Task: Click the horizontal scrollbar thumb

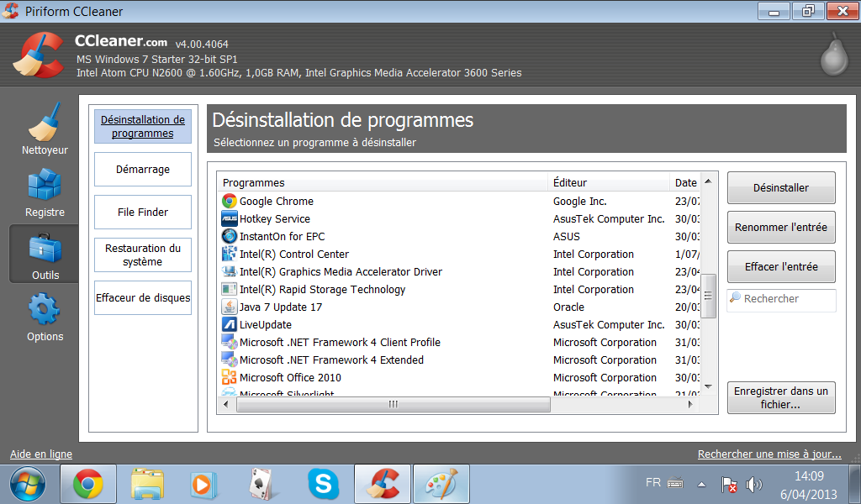Action: [x=394, y=404]
